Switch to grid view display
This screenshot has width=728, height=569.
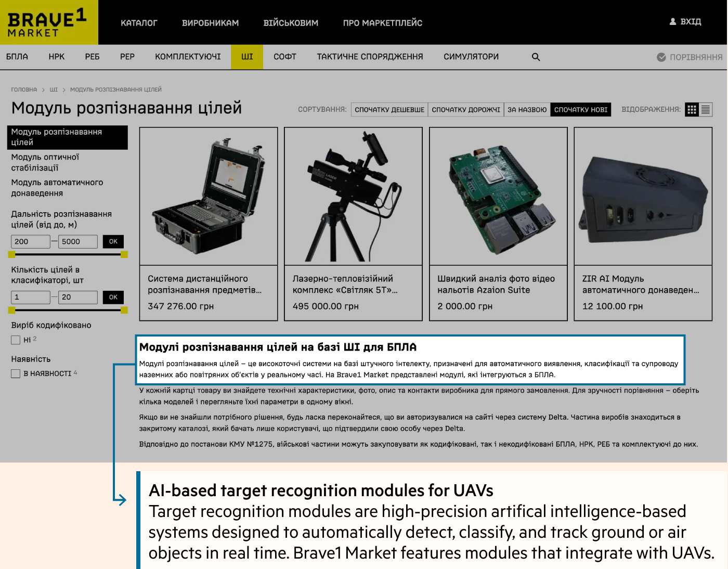692,110
